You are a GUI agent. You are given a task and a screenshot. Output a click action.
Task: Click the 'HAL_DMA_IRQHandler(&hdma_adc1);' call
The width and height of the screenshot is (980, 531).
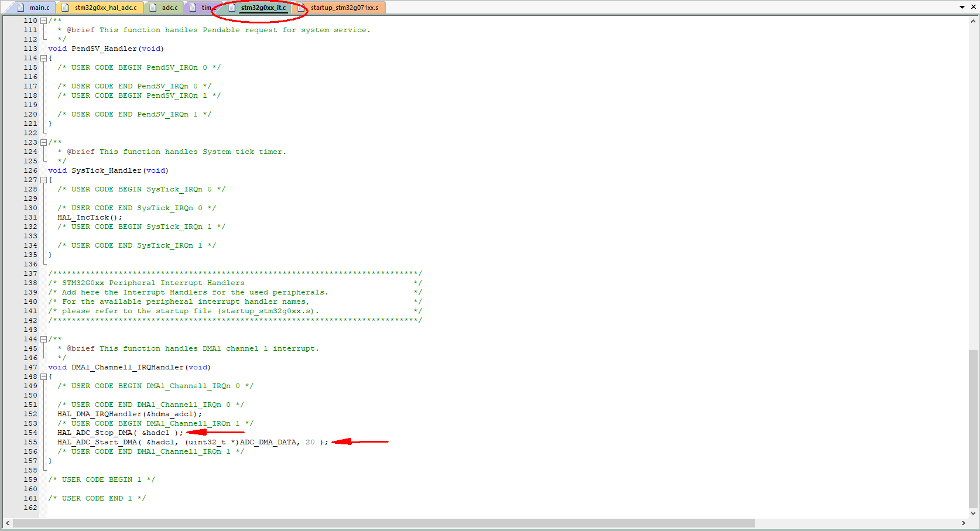pyautogui.click(x=129, y=414)
